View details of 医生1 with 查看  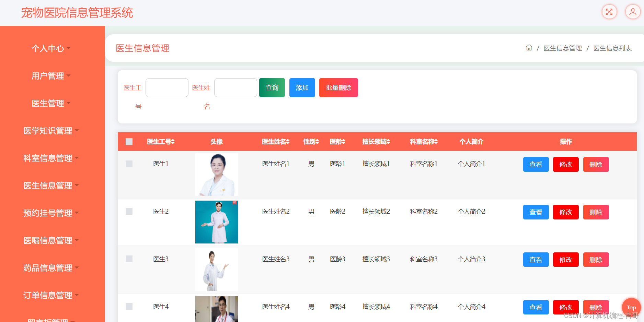coord(536,164)
